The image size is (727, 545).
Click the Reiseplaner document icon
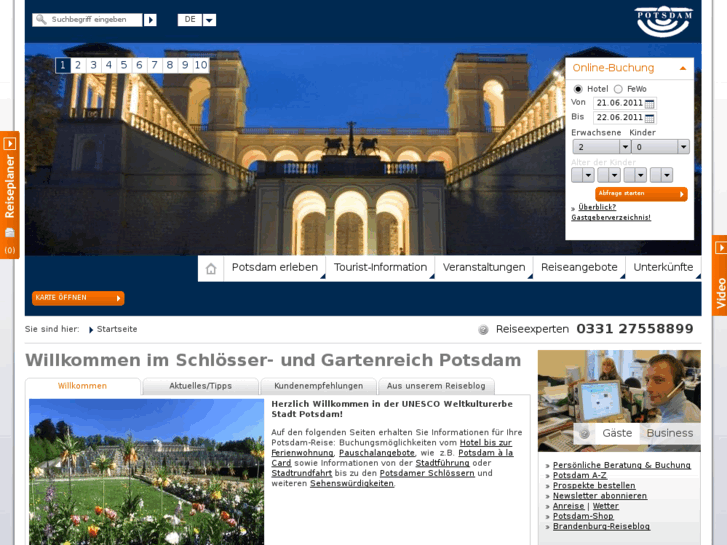coord(10,233)
